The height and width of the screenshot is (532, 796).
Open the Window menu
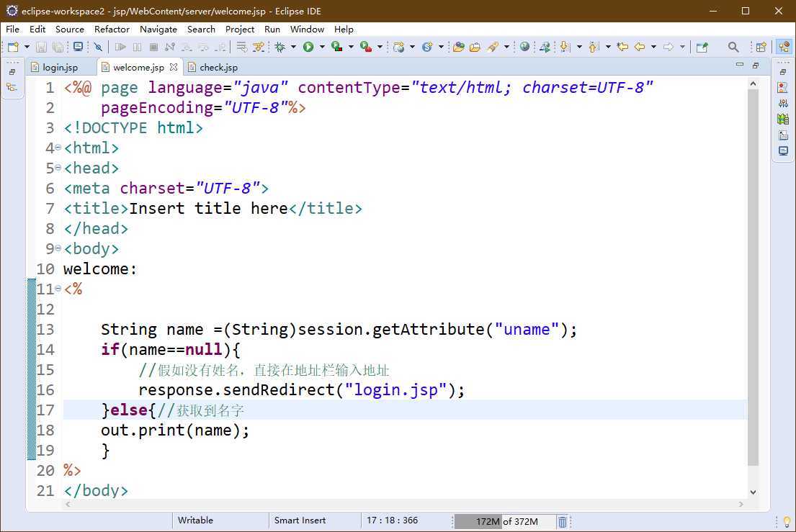(x=307, y=29)
